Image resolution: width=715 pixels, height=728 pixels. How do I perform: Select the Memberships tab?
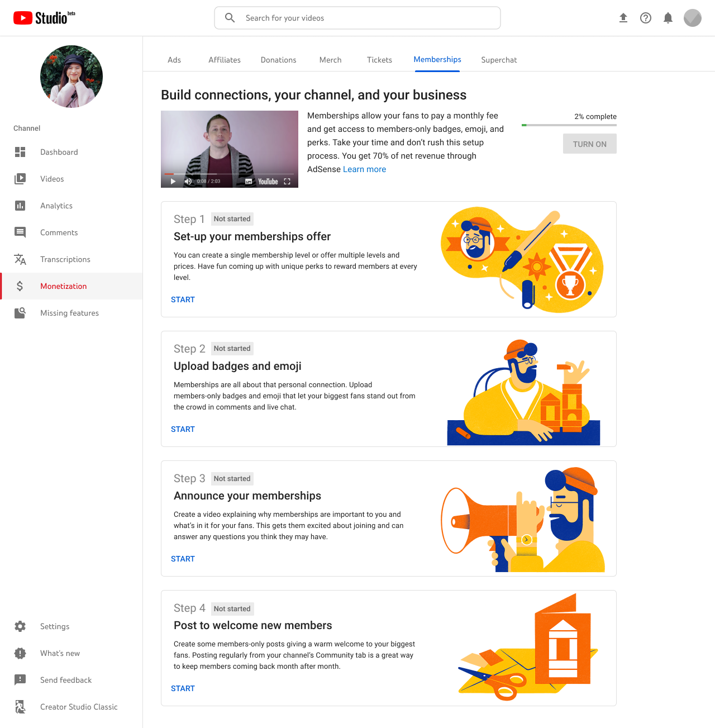437,59
